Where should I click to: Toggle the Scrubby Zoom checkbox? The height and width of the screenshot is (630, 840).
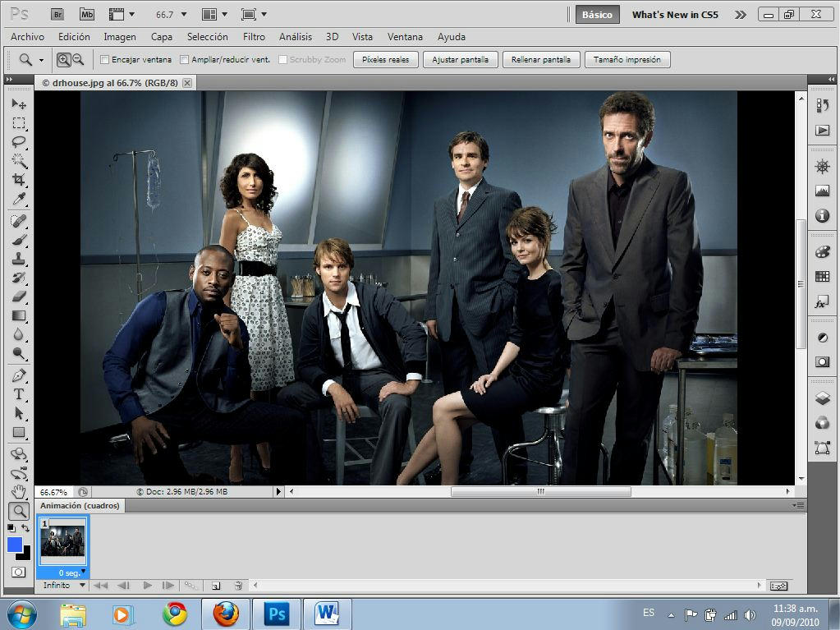point(282,59)
